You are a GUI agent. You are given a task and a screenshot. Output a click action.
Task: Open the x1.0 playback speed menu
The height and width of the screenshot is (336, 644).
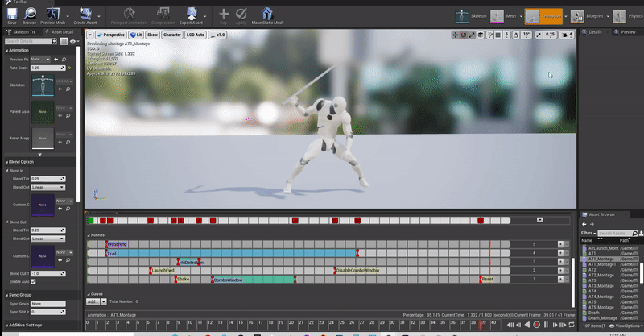pos(217,35)
